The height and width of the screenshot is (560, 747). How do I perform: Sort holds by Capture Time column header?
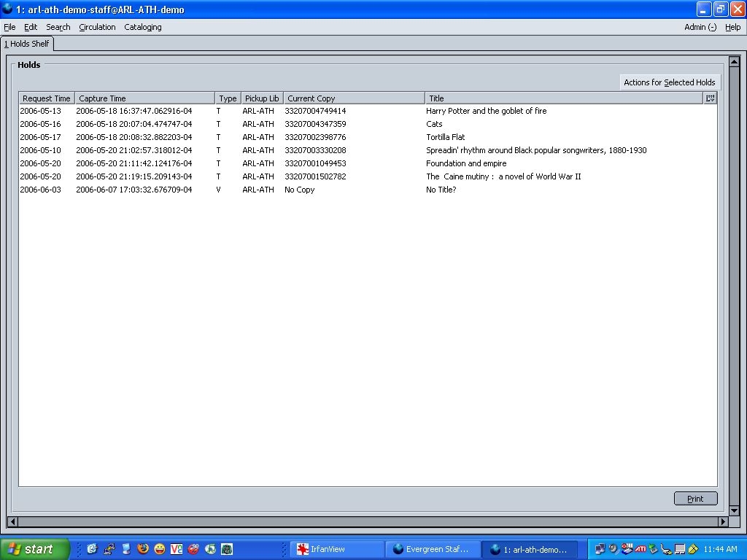click(144, 98)
